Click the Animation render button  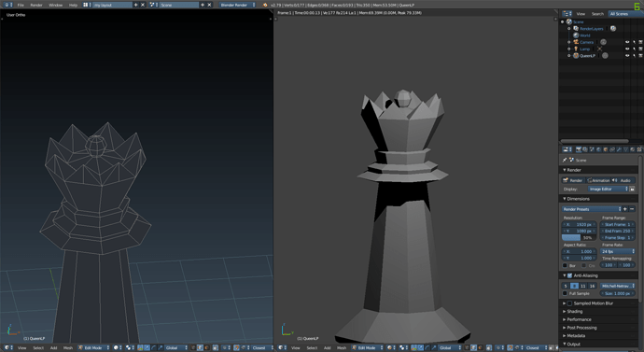click(598, 180)
